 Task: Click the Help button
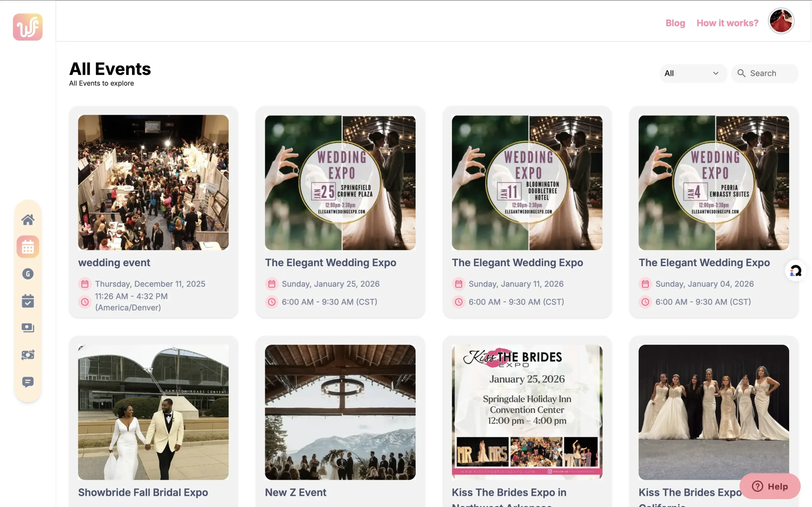tap(770, 486)
